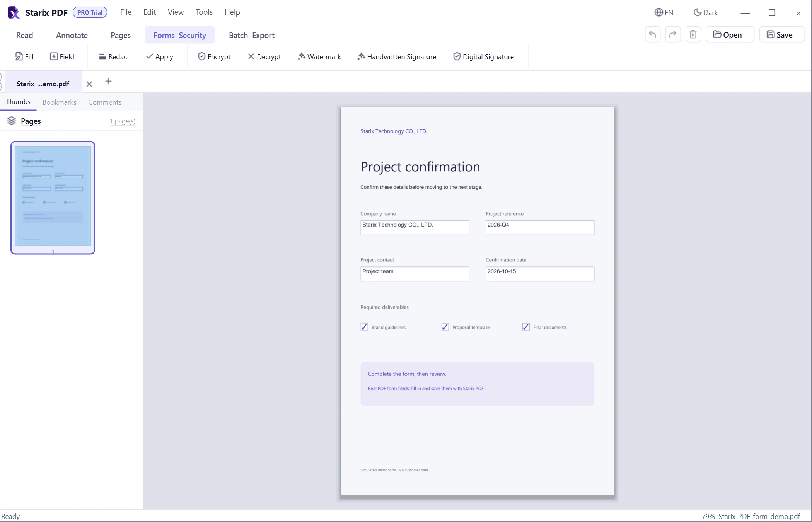Click the '1 page(s)' count text

point(123,121)
